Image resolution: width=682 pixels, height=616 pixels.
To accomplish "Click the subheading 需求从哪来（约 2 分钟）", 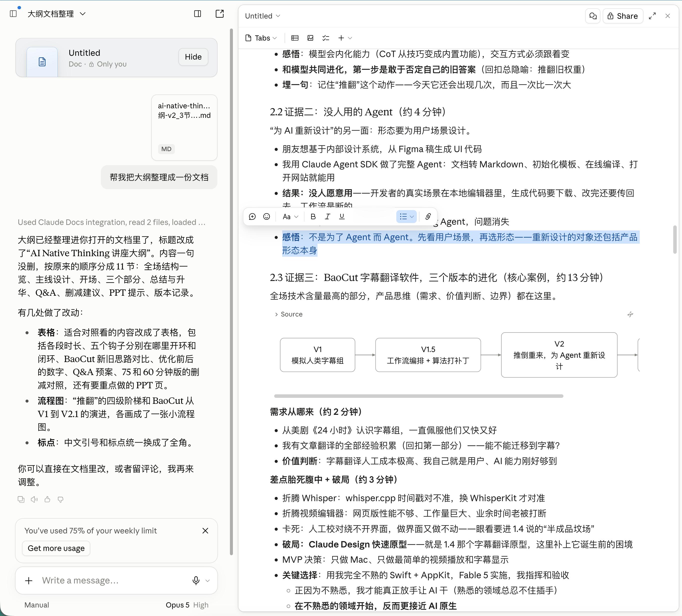I will pos(316,412).
